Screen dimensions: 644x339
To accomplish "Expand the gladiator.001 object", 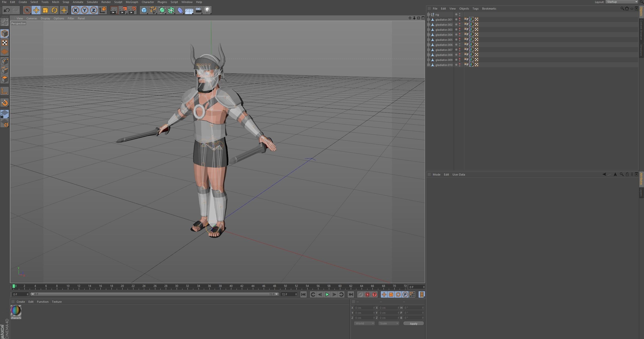I will coord(429,20).
